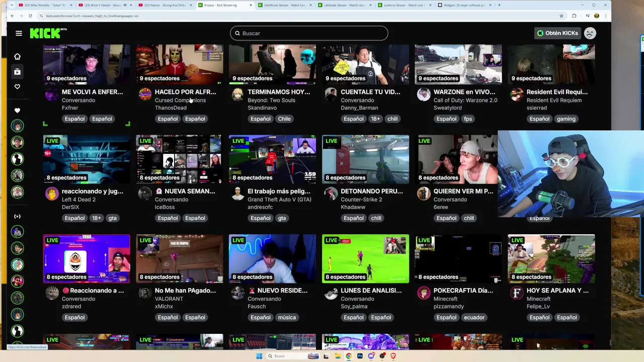Open the LUNES DE ANALISI... stream title
The image size is (644, 362).
(371, 291)
